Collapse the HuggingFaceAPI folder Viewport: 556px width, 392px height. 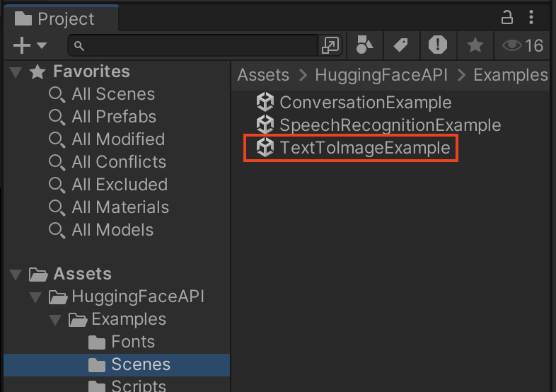coord(35,297)
